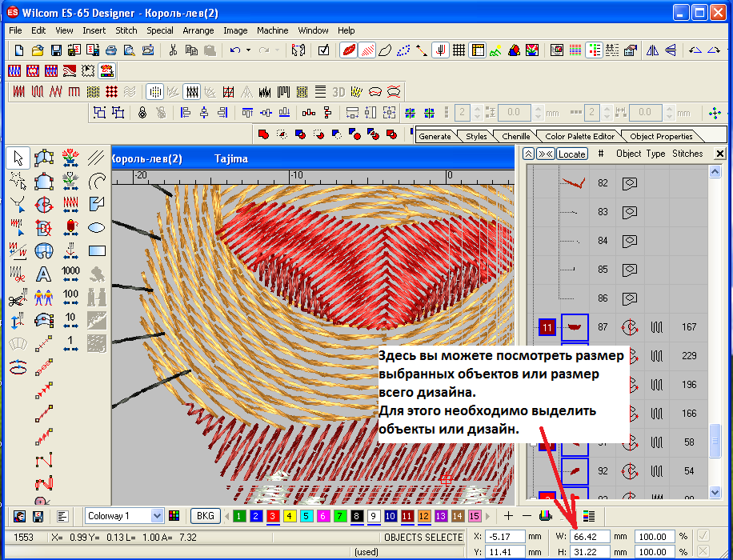Click the scissors Cut icon
Screen dimensions: 733x560
[x=172, y=50]
